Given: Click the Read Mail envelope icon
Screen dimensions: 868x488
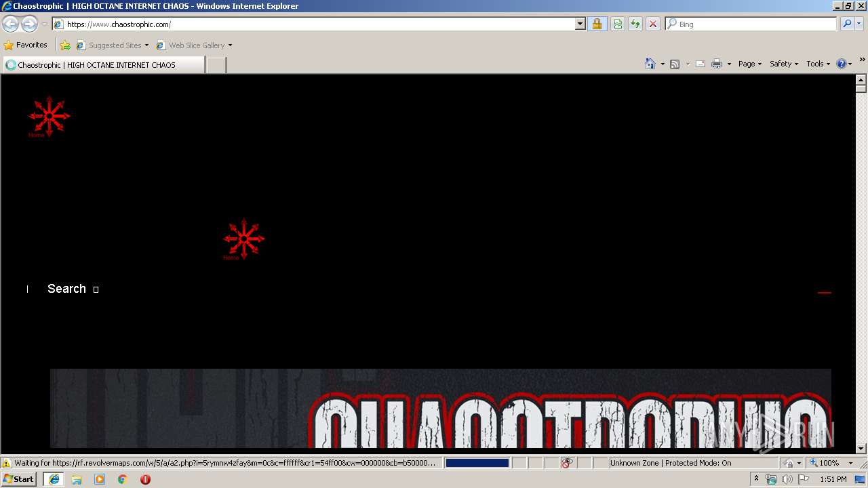Looking at the screenshot, I should [701, 64].
